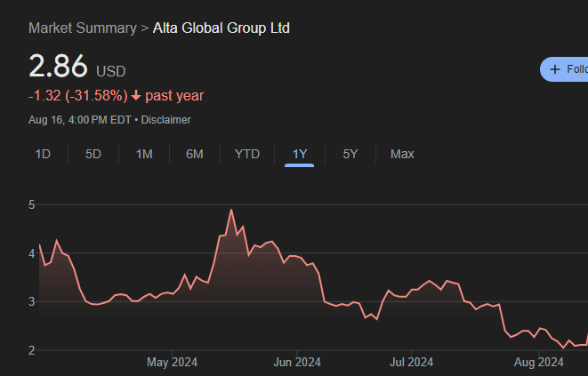Screen dimensions: 588x376
Task: Open the Disclaimer link
Action: click(165, 120)
